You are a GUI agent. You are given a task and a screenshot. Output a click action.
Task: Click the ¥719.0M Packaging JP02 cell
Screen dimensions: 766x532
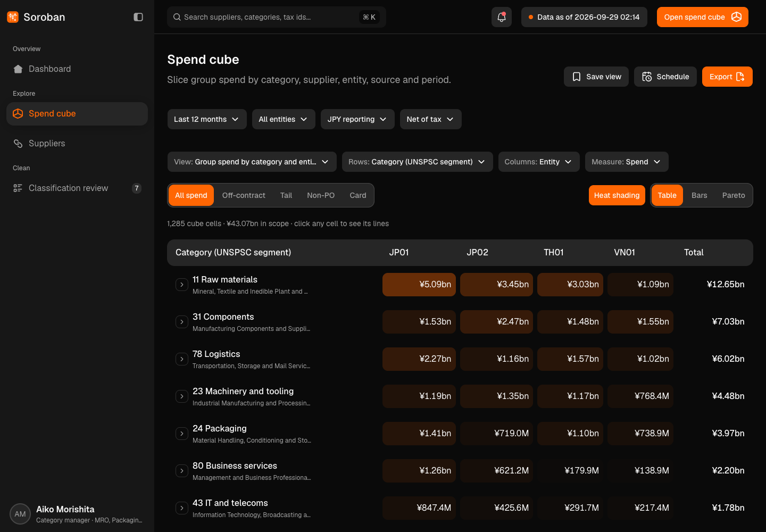(x=497, y=434)
